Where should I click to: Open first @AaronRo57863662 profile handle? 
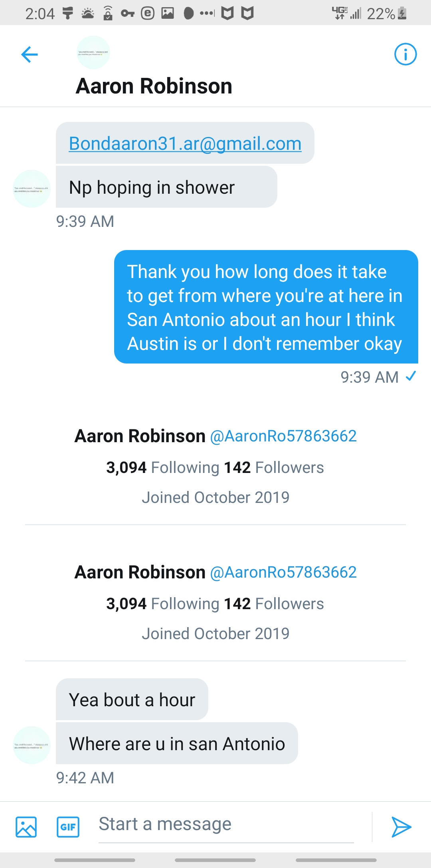[x=283, y=436]
